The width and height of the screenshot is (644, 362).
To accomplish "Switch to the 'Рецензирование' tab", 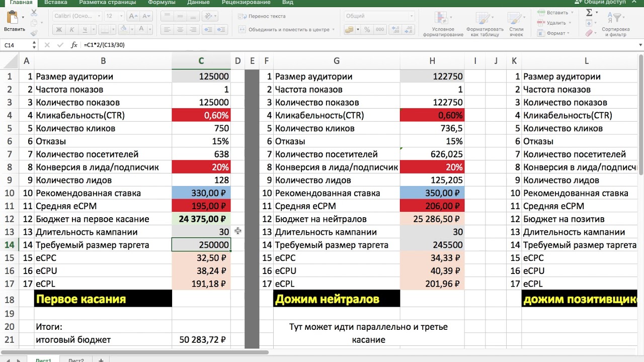I will 246,3.
